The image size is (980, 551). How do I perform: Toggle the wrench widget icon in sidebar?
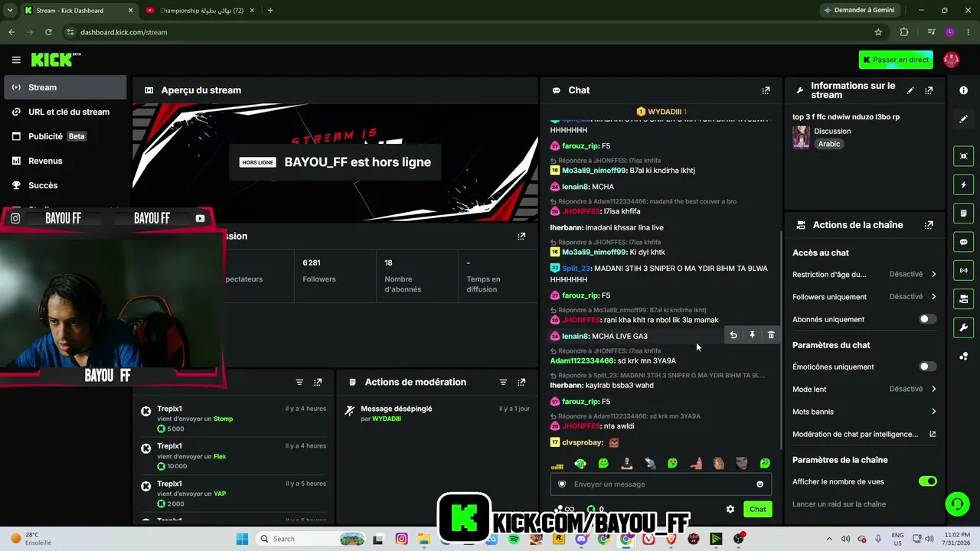point(964,328)
